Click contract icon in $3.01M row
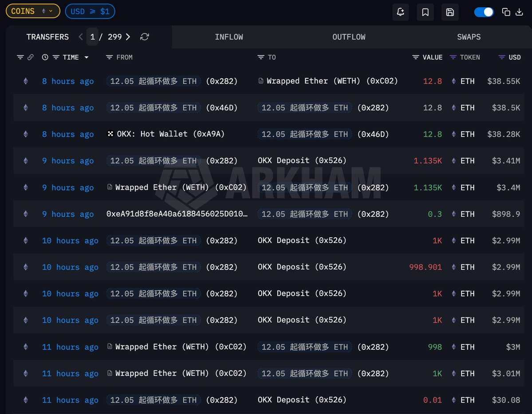Image resolution: width=532 pixels, height=414 pixels. pos(110,373)
